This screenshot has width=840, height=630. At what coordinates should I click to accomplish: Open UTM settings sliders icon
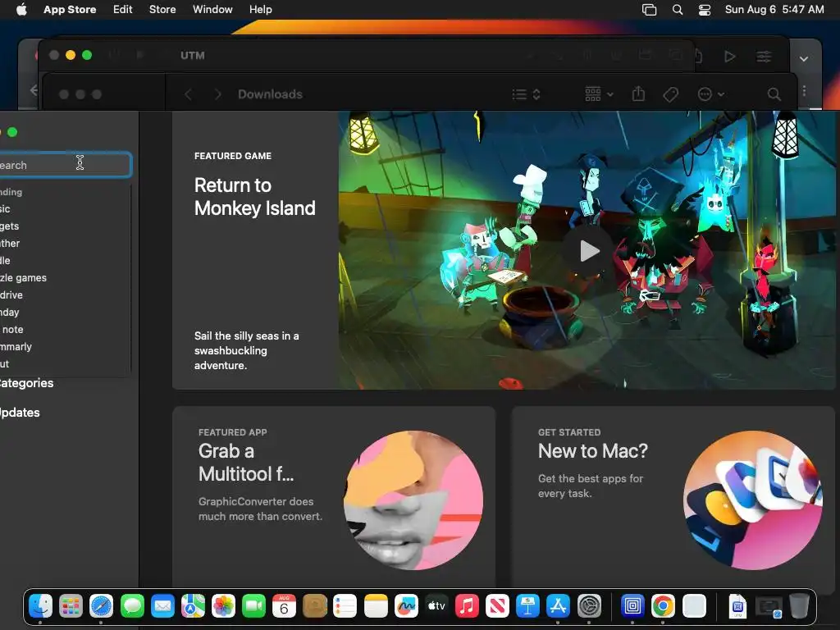pyautogui.click(x=764, y=57)
